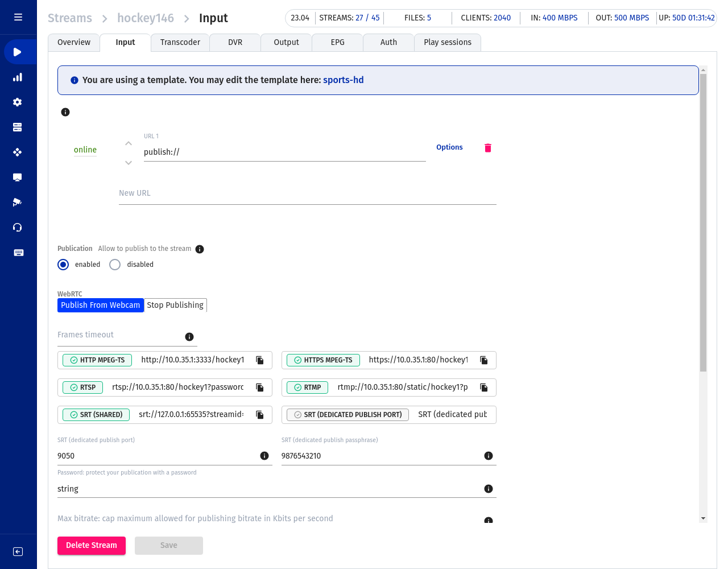Open the sports-hd template link
Viewport: 728px width, 569px height.
coord(343,80)
